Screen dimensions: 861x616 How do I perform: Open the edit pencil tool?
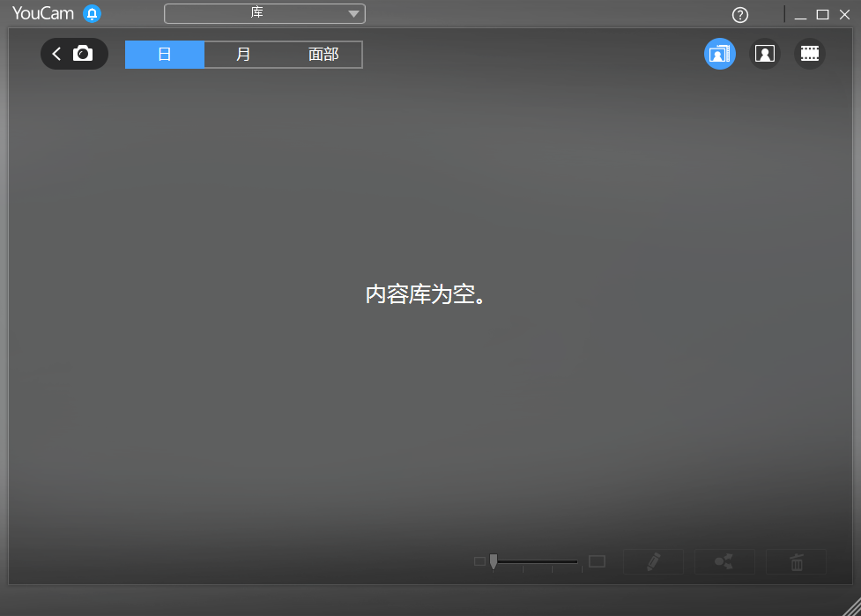[x=653, y=561]
